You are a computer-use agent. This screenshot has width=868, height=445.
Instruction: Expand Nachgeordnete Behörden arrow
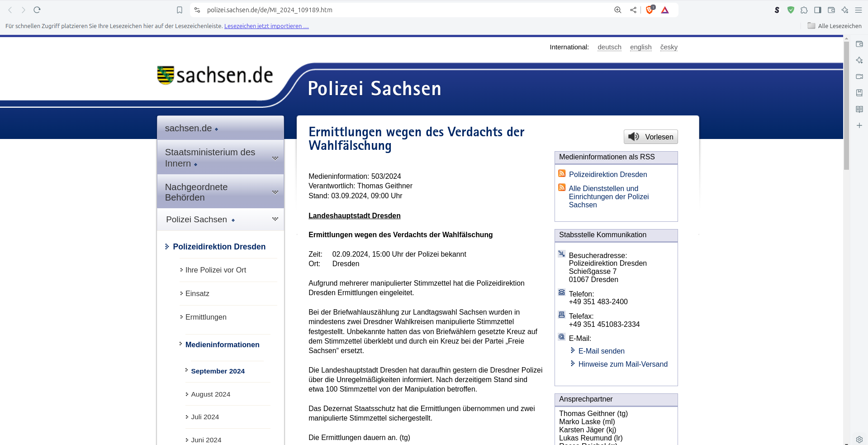275,192
